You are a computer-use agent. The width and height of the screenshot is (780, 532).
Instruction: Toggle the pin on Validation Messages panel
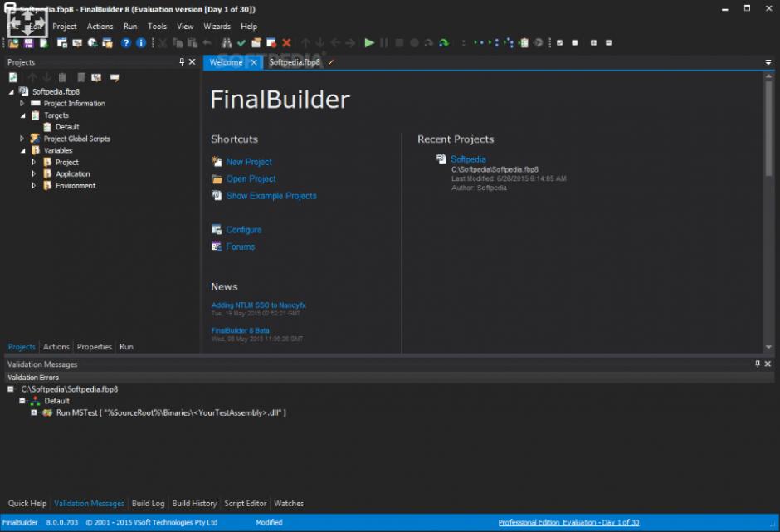757,364
